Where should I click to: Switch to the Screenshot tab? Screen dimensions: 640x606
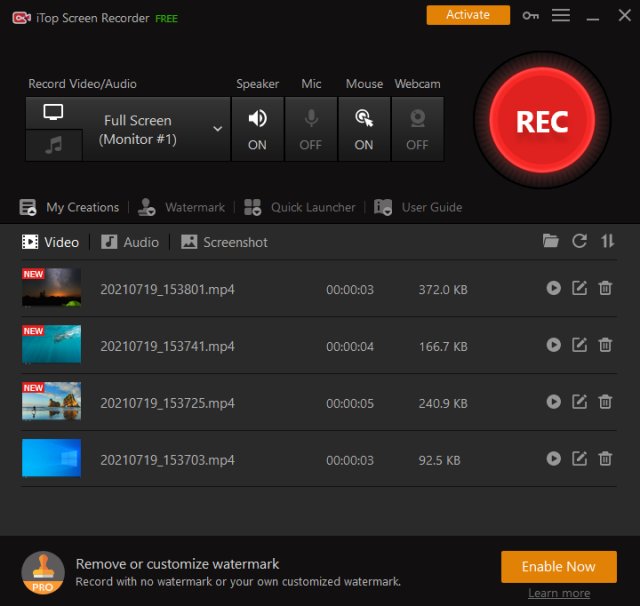click(224, 242)
